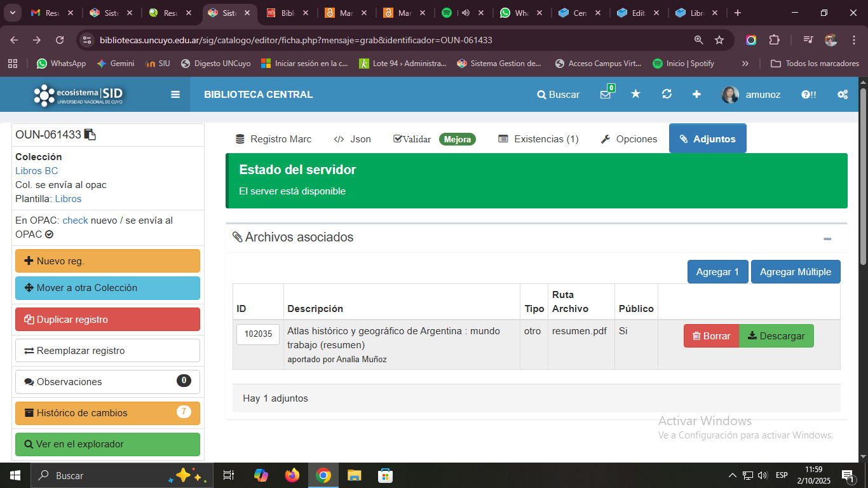Open the amunoz user menu
This screenshot has height=488, width=868.
[751, 95]
